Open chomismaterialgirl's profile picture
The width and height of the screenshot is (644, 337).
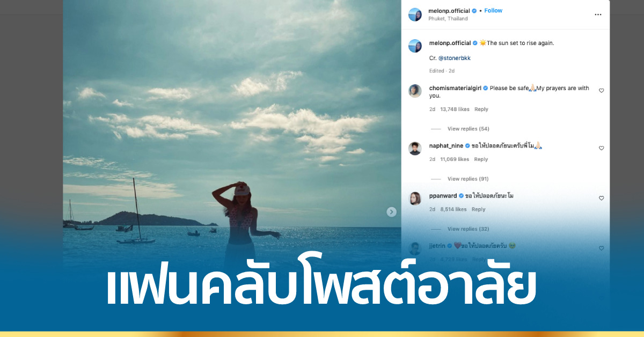(x=415, y=91)
